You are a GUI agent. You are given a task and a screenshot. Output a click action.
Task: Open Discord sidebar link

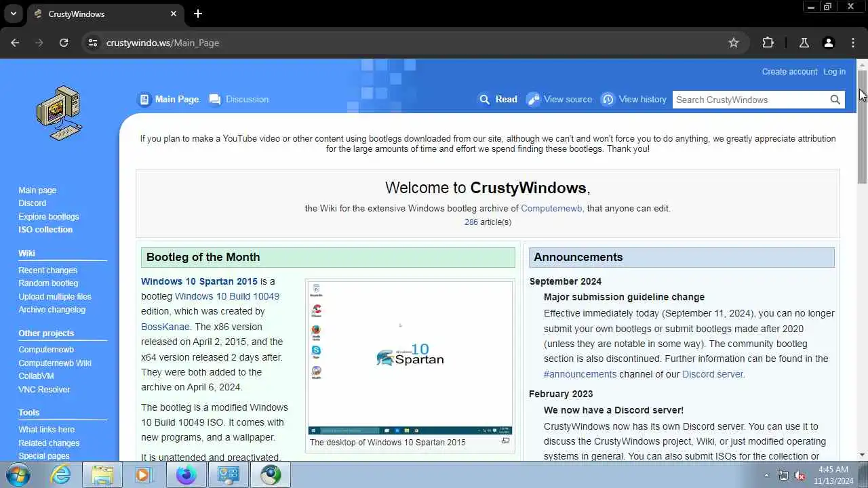[x=32, y=203]
